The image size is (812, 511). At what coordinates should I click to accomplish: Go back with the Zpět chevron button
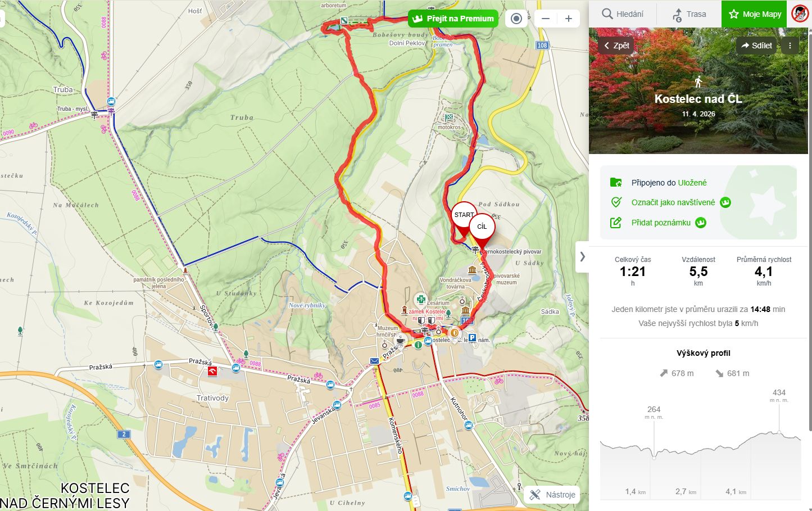[616, 46]
